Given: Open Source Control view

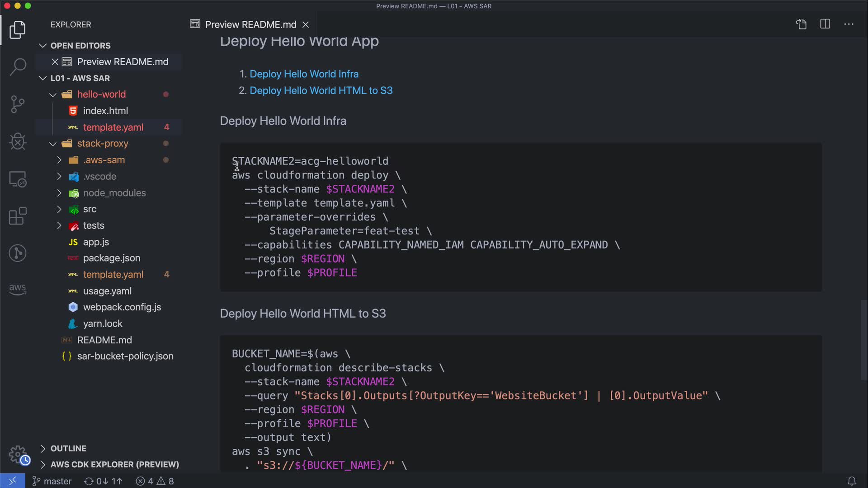Looking at the screenshot, I should (x=18, y=104).
